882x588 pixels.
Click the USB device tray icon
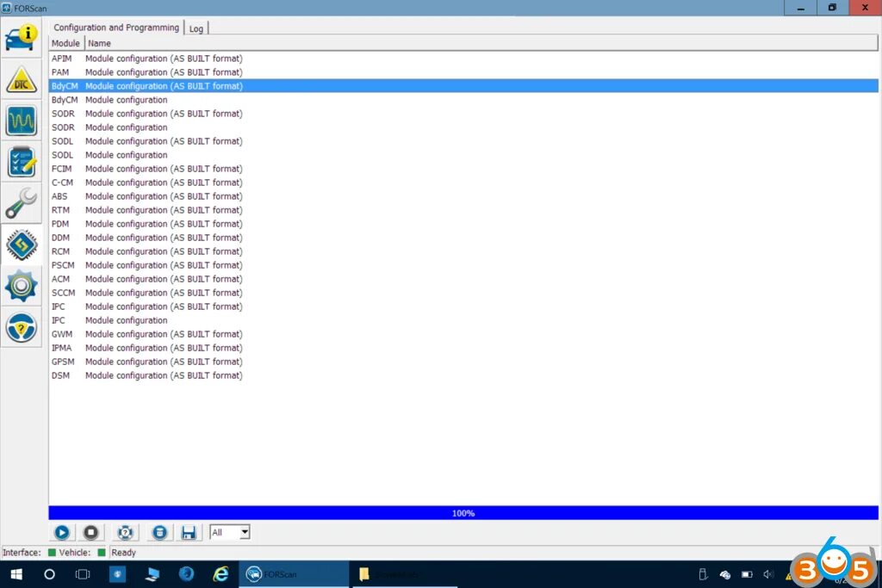pyautogui.click(x=703, y=574)
